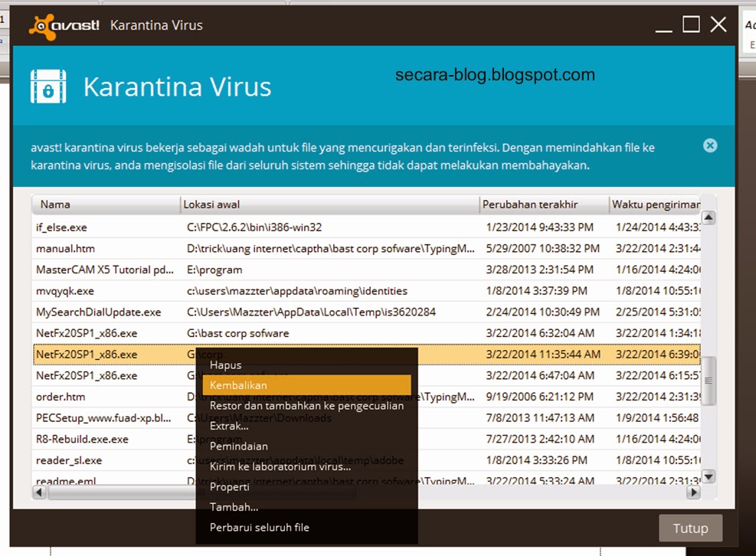Screen dimensions: 756x556
Task: Choose Restor dan tambahkan ke pengecualian
Action: click(306, 405)
